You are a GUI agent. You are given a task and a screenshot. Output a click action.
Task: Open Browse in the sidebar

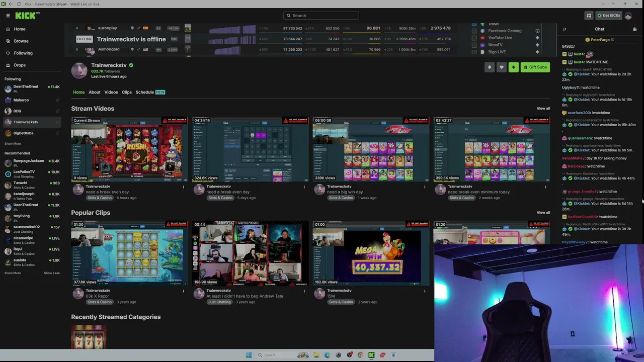tap(21, 41)
